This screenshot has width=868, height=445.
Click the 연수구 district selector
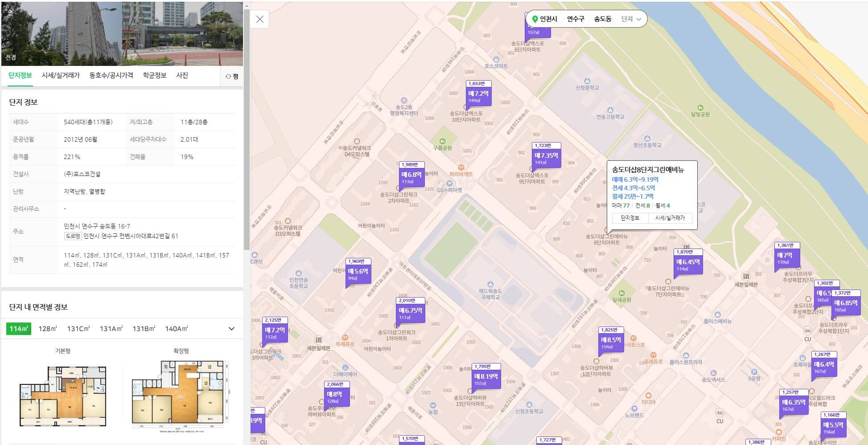(576, 19)
